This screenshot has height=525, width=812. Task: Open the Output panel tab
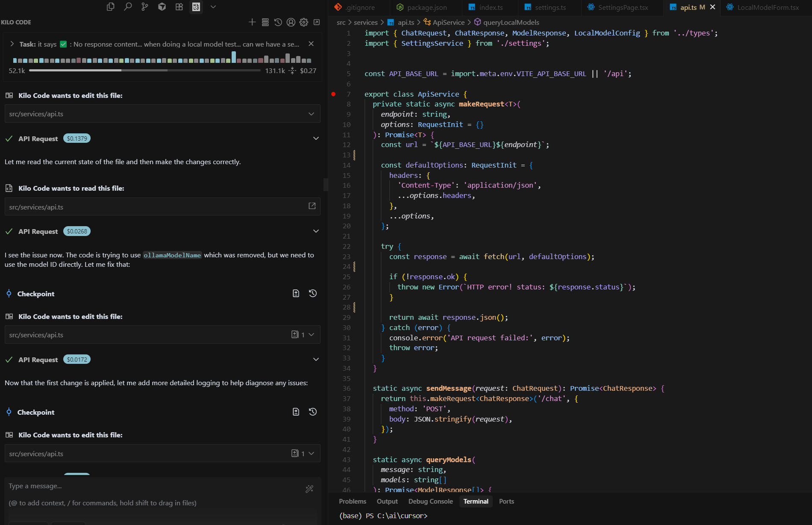pos(387,501)
